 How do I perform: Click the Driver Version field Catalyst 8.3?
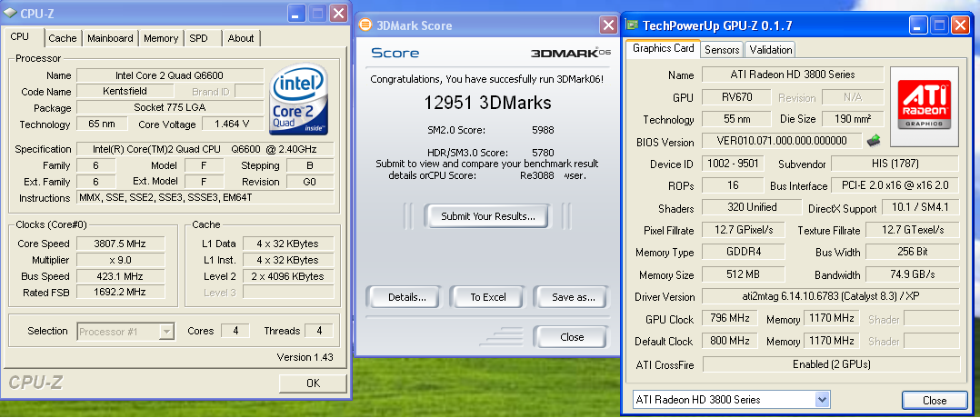[x=831, y=295]
